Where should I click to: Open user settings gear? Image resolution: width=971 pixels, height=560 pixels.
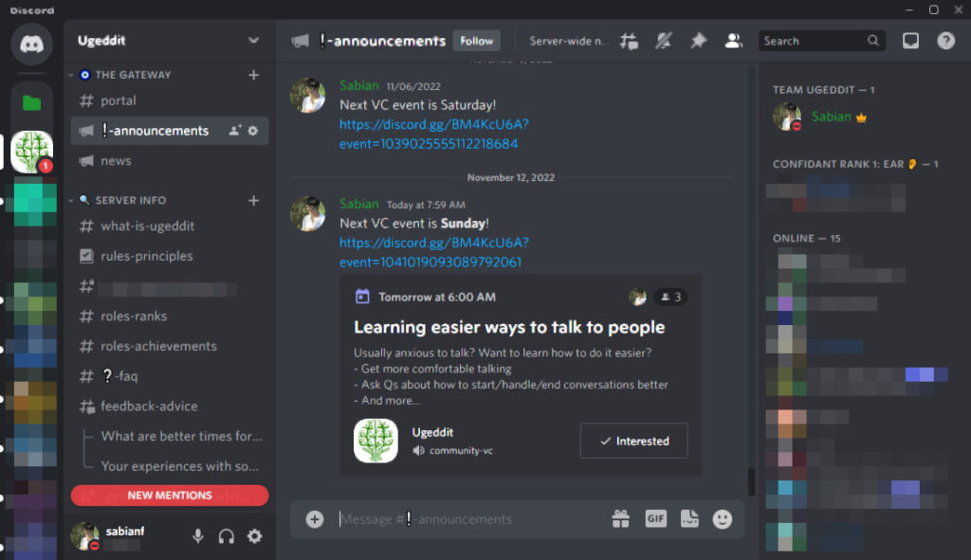(x=254, y=536)
